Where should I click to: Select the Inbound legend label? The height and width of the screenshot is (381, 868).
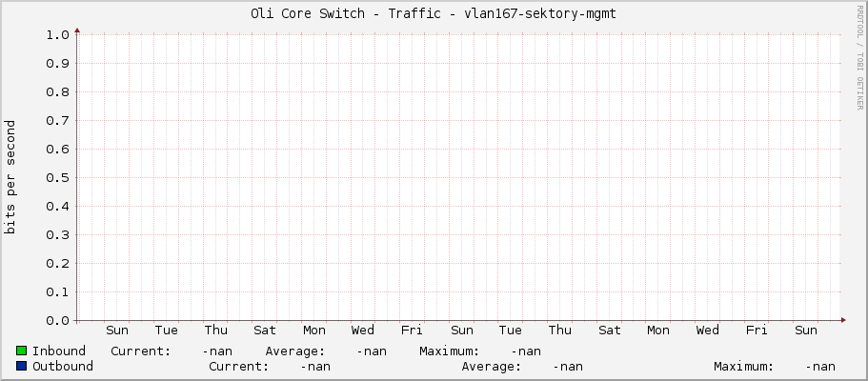pyautogui.click(x=59, y=351)
